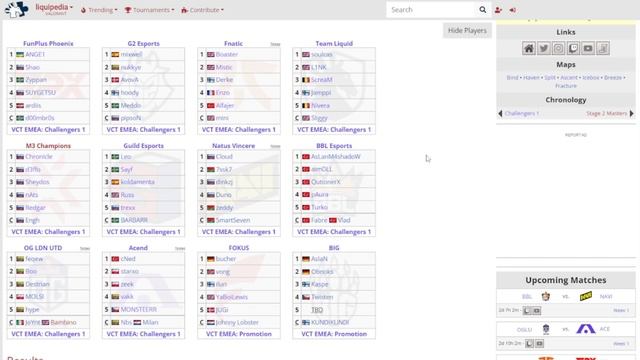Expand the Tournaments menu

point(149,10)
